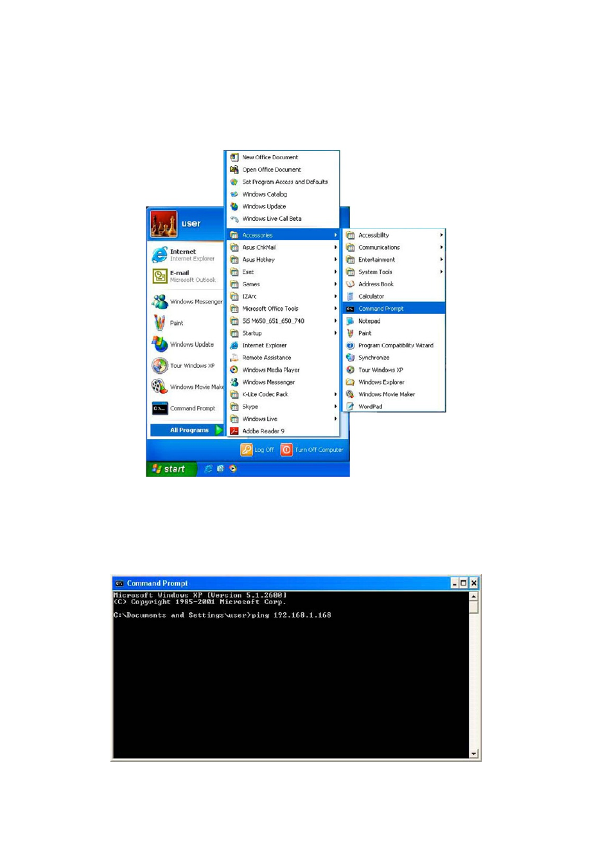Open Windows Media Player quick launch icon
Screen dimensions: 612x868
pos(233,469)
